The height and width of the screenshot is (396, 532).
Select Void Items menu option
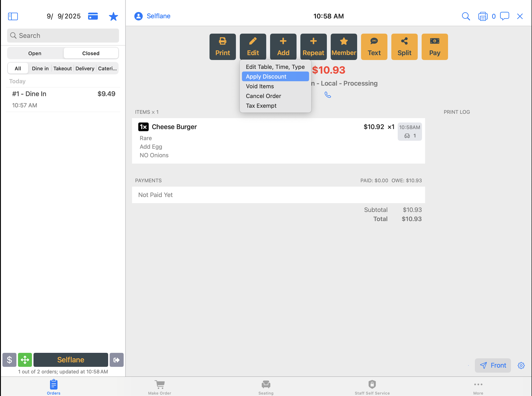click(x=260, y=86)
